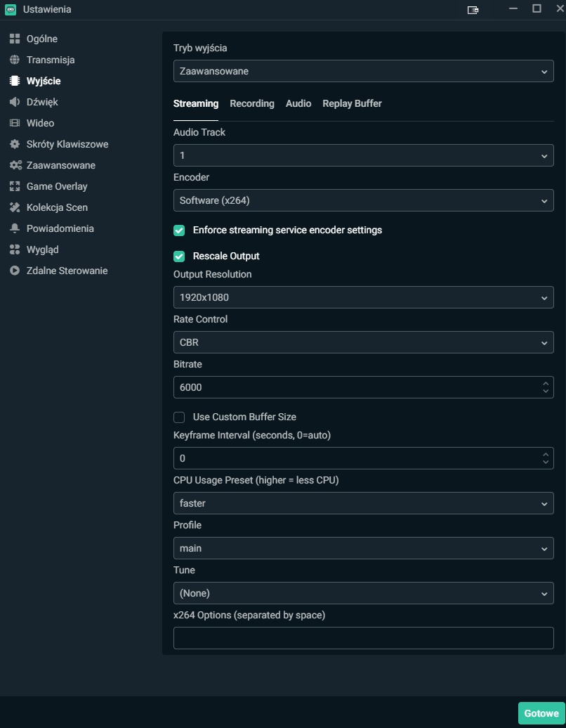Click the Dźwięk speaker icon
Screen dimensions: 566x728
pyautogui.click(x=15, y=102)
